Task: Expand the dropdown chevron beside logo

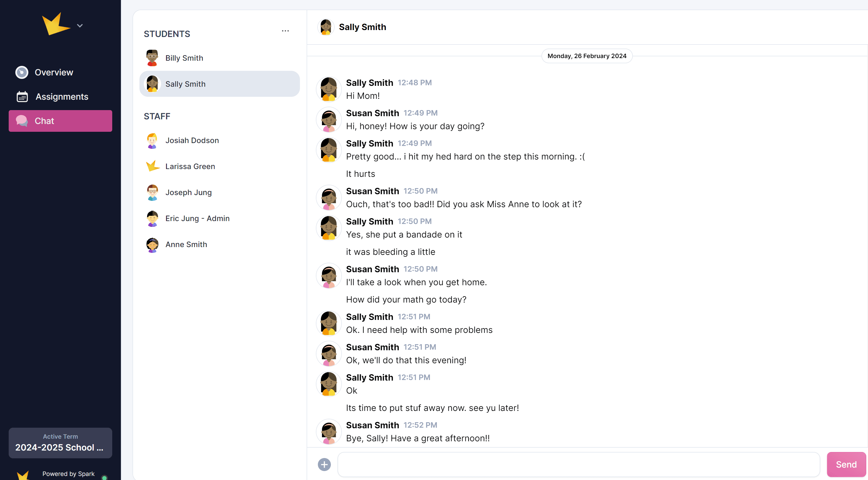Action: click(80, 26)
